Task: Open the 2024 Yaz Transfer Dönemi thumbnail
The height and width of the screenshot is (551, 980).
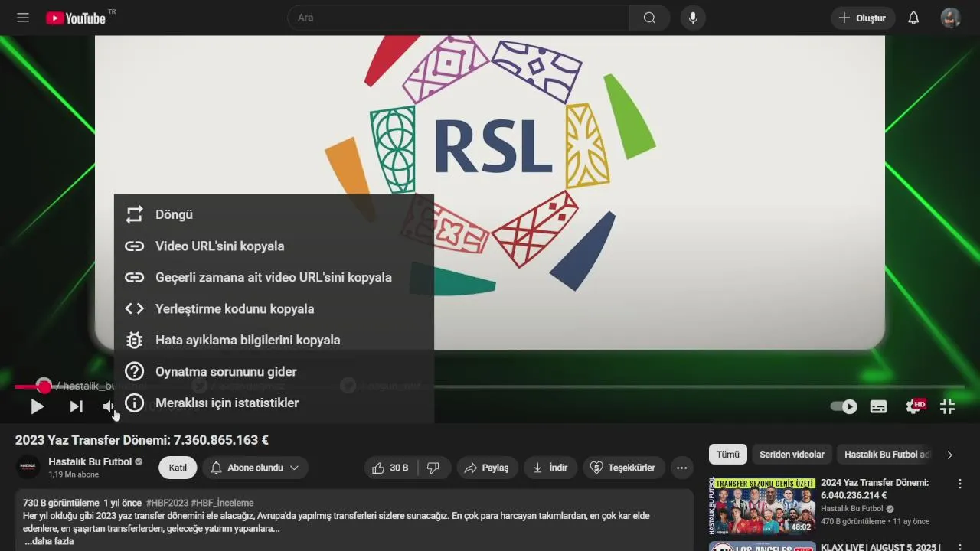Action: pos(762,506)
